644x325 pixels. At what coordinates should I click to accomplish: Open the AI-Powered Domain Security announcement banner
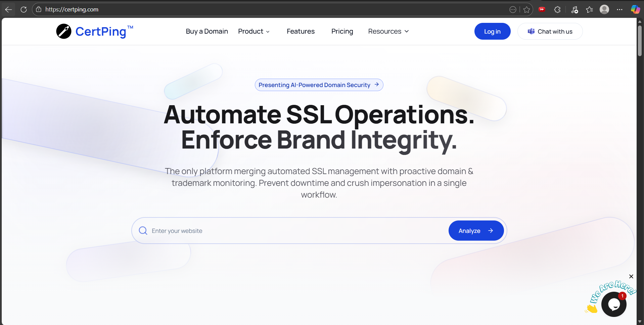tap(319, 85)
